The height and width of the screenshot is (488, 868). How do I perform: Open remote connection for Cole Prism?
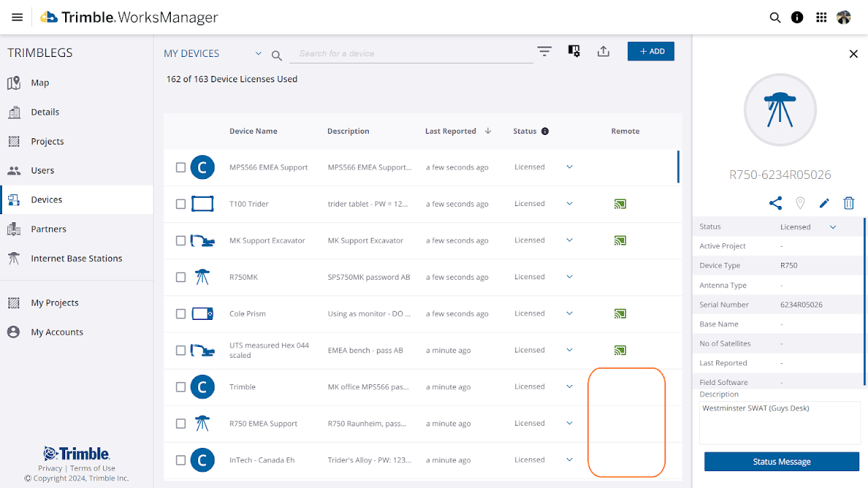pos(620,314)
